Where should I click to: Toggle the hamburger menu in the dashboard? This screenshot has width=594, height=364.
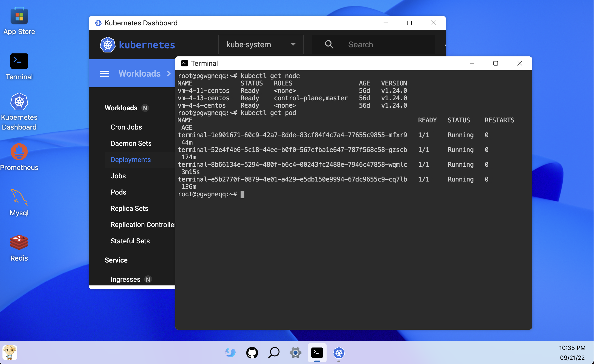click(105, 73)
